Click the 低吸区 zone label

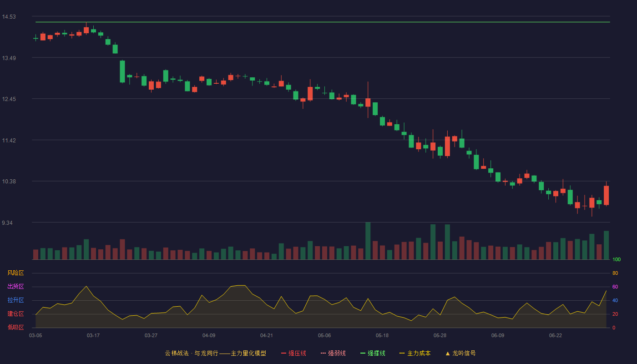tap(15, 327)
